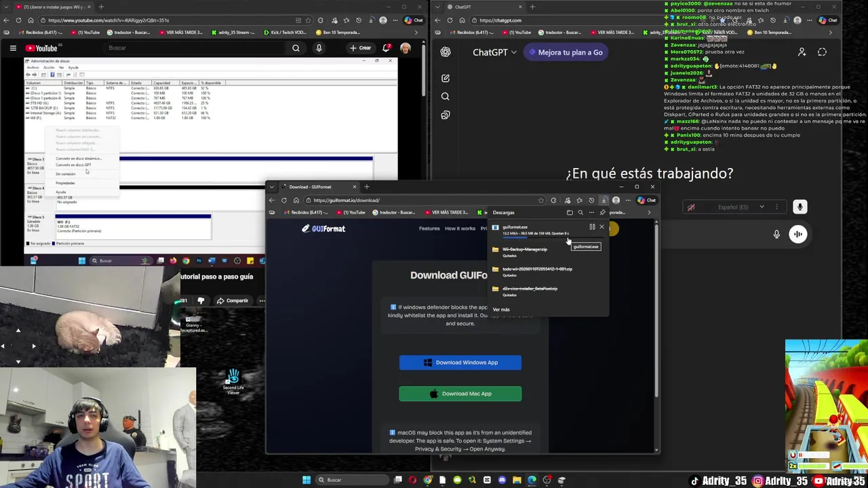The width and height of the screenshot is (868, 488).
Task: Open tab list chevron in YouTube window
Action: [x=6, y=7]
